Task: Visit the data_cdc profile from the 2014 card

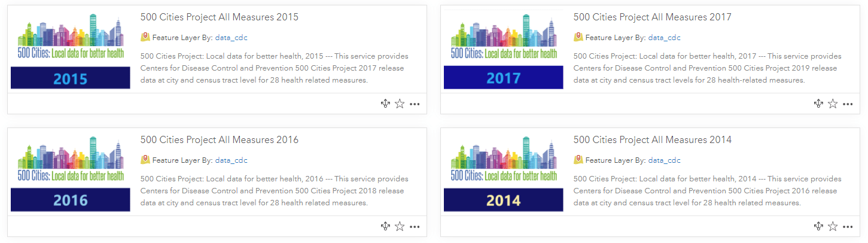Action: (664, 160)
